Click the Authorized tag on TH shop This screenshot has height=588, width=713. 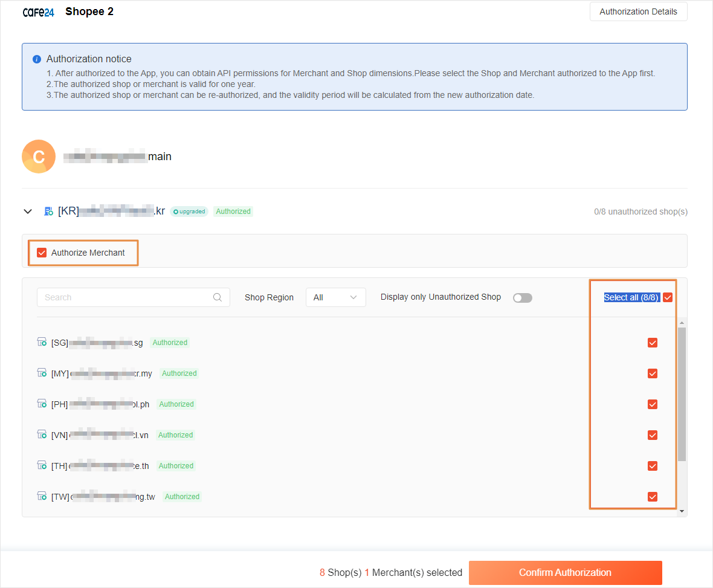tap(176, 466)
